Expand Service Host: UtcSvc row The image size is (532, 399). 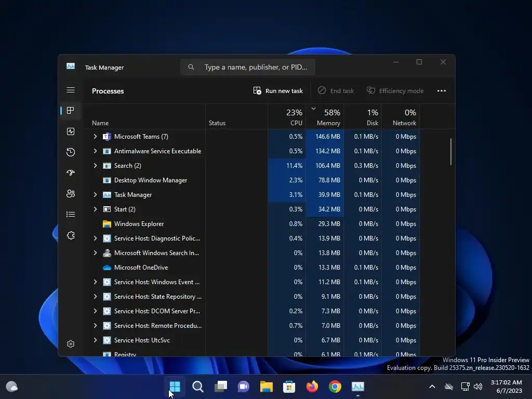pyautogui.click(x=96, y=340)
